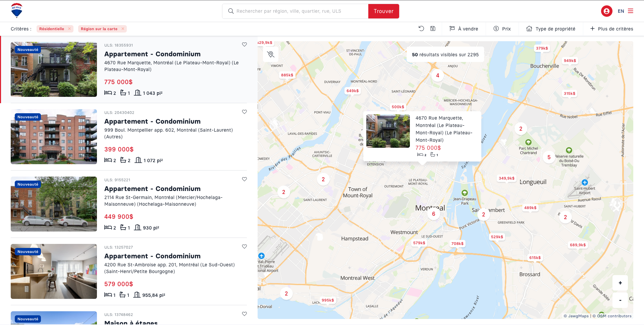The width and height of the screenshot is (644, 325).
Task: Click the 449 900$ listing price
Action: (119, 217)
